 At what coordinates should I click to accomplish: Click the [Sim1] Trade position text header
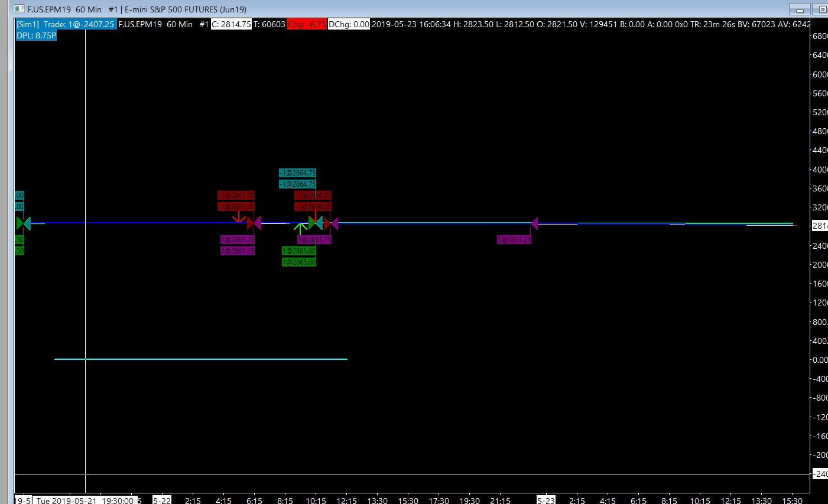[x=66, y=24]
